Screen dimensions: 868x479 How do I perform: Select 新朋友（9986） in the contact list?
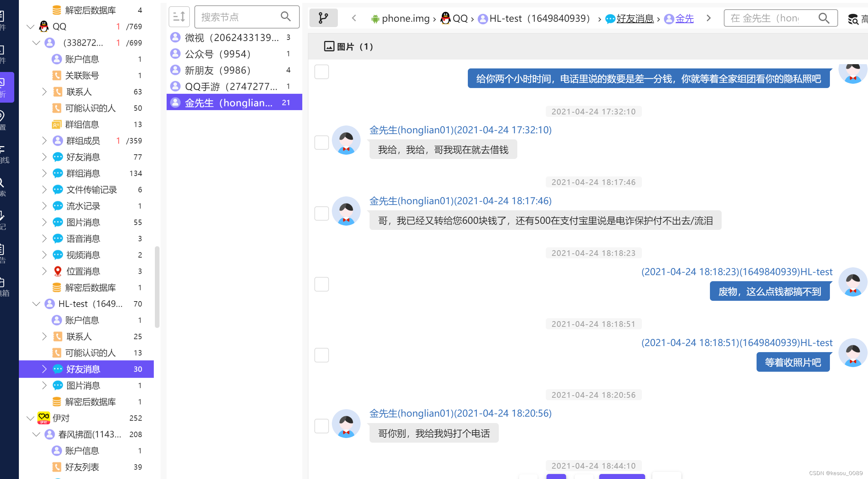click(218, 70)
